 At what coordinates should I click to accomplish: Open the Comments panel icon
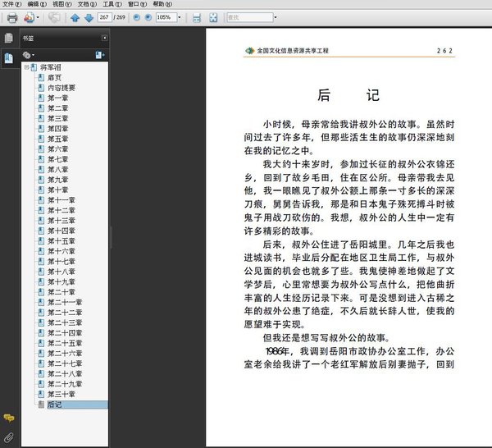(9, 418)
